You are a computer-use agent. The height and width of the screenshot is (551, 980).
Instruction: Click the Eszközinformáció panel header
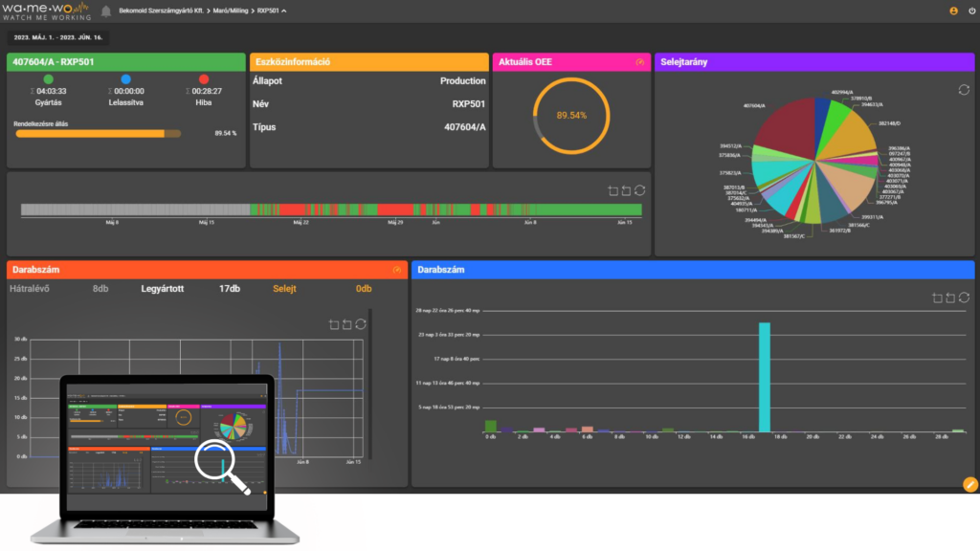(369, 62)
